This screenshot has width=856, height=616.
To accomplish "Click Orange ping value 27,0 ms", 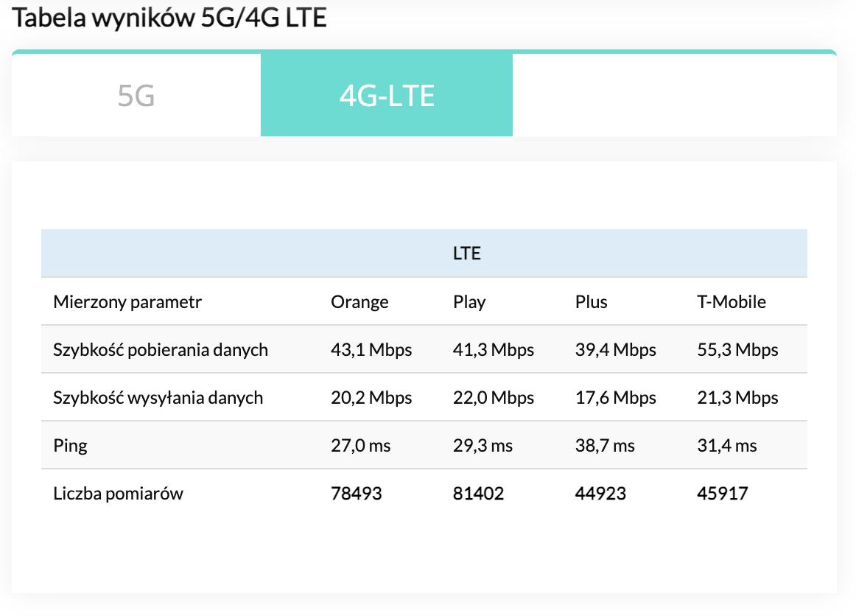I will 360,446.
